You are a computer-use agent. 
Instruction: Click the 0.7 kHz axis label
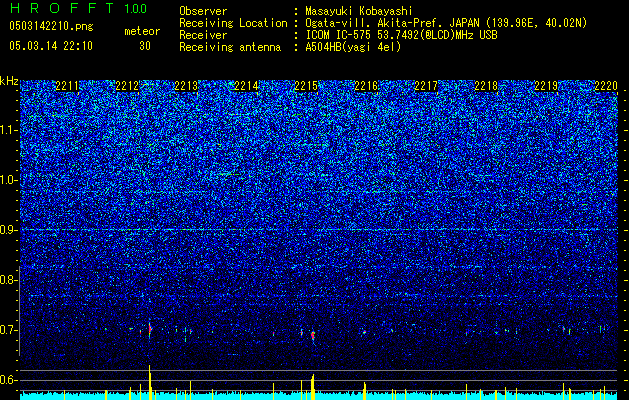[9, 330]
